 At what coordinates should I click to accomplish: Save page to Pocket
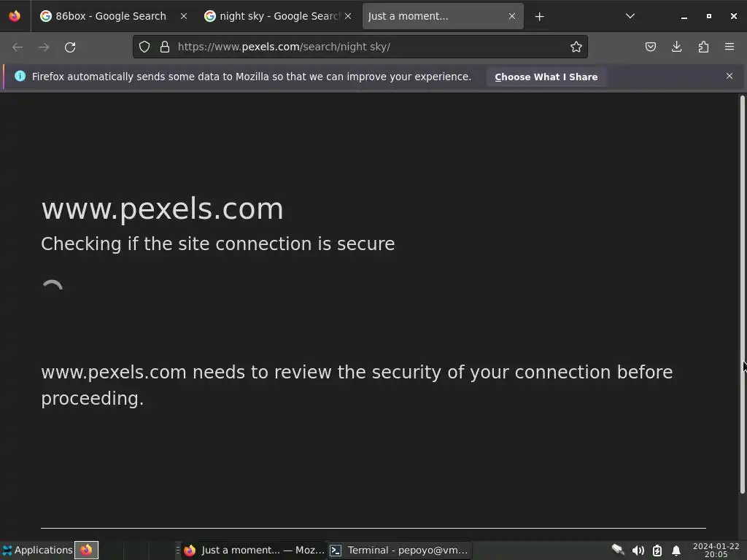(650, 47)
